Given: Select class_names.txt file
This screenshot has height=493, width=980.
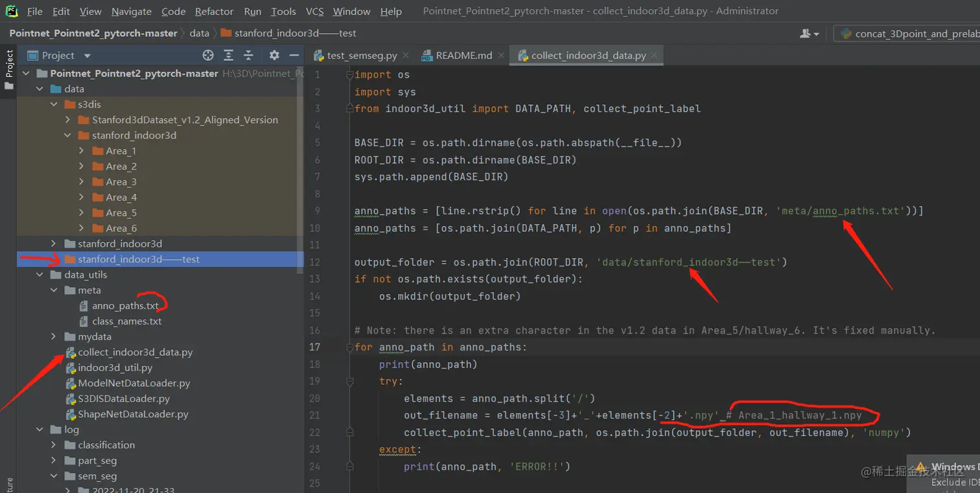Looking at the screenshot, I should (127, 321).
